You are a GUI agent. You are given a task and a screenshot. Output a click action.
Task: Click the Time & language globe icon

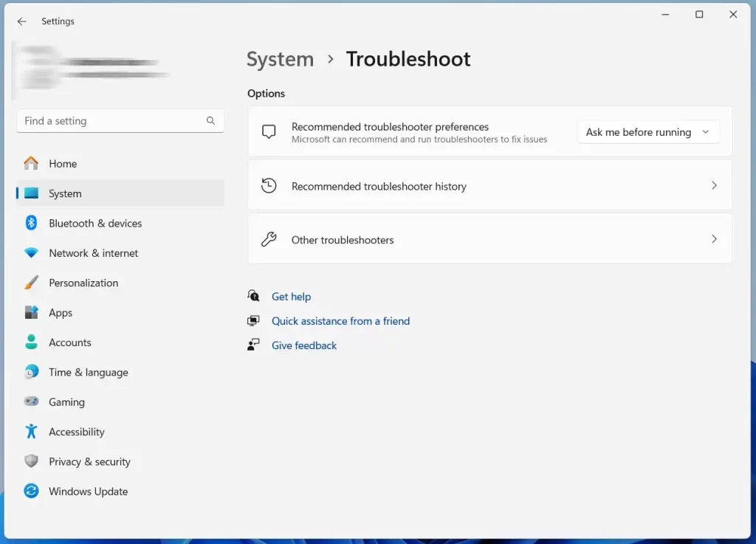[x=31, y=372]
